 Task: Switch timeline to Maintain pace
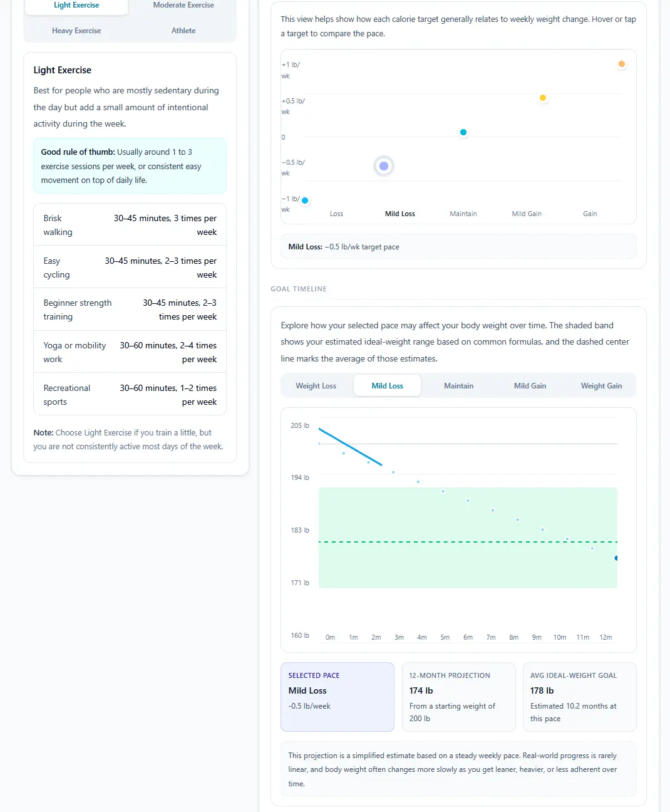(x=458, y=386)
